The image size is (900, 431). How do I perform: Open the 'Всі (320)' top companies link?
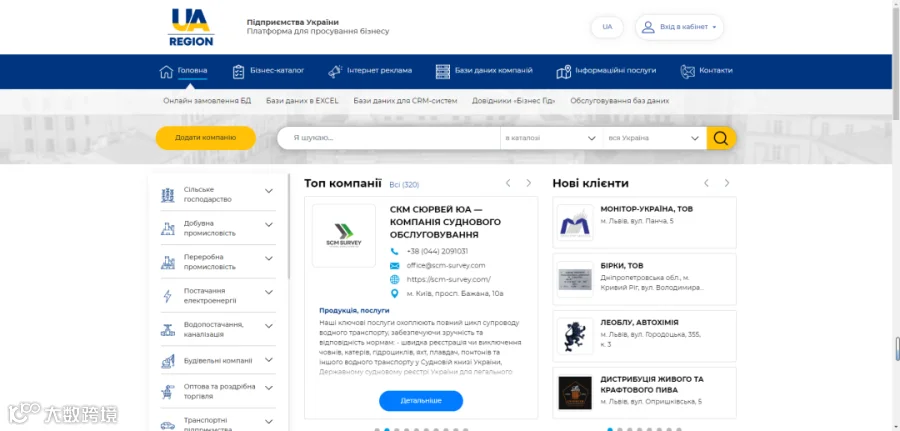(404, 185)
